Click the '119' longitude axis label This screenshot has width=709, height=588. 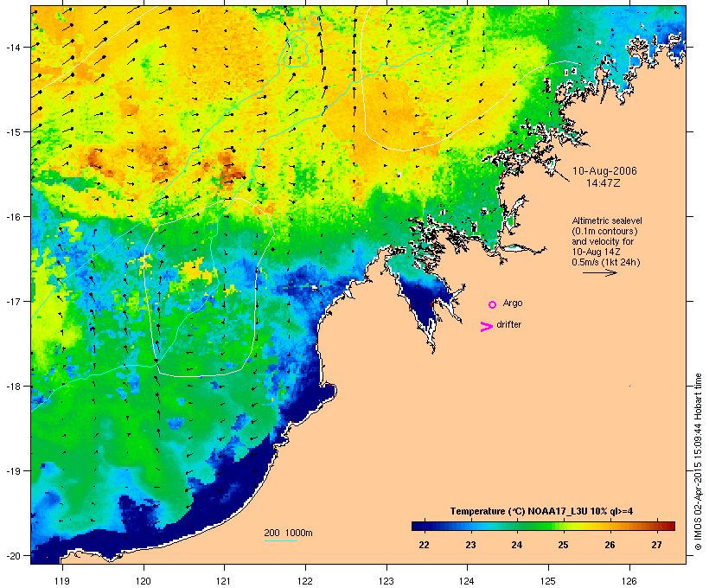(x=62, y=581)
